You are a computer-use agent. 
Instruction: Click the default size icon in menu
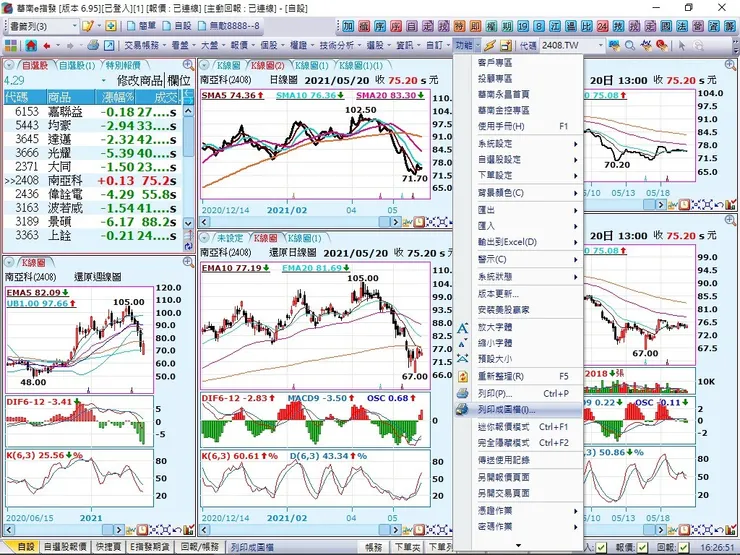462,359
